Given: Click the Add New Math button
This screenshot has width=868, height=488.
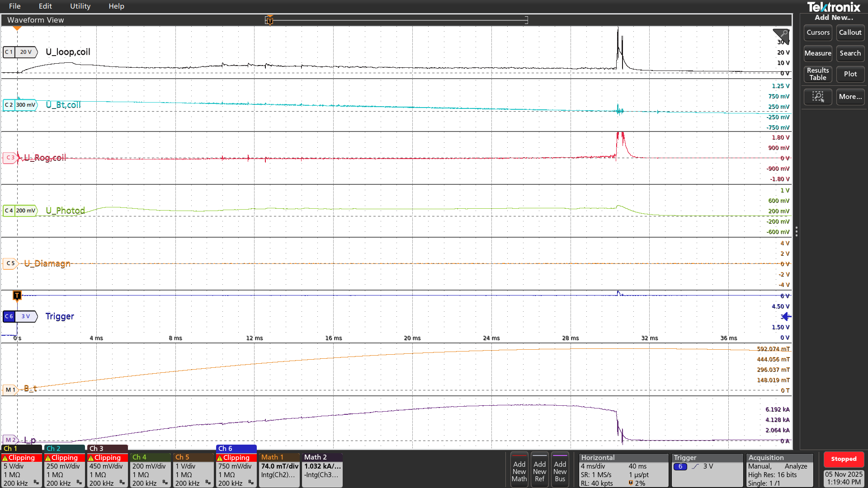Looking at the screenshot, I should (519, 470).
